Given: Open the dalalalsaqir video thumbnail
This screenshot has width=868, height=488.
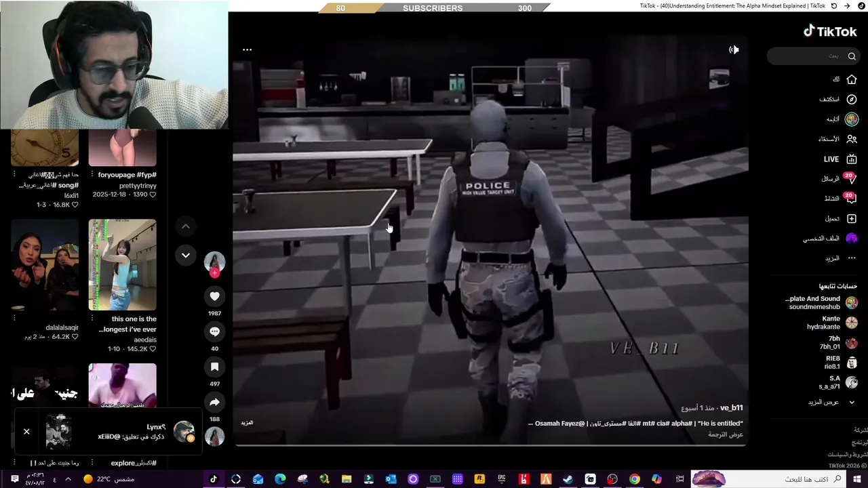Looking at the screenshot, I should [x=45, y=264].
